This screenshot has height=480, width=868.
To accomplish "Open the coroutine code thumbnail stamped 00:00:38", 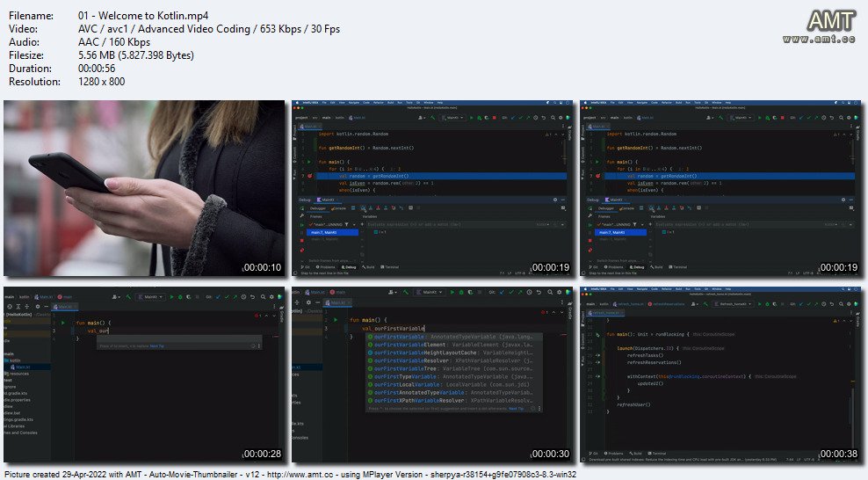I will coord(720,375).
